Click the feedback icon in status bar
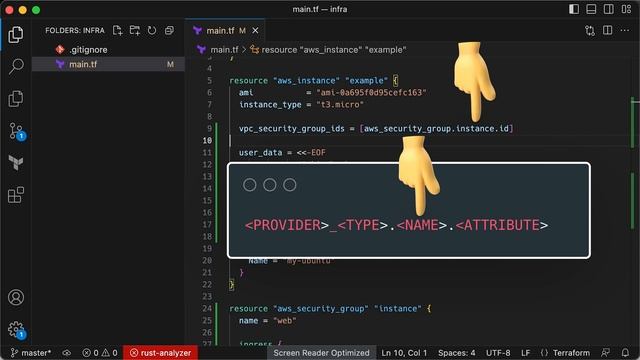This screenshot has height=360, width=640. click(606, 353)
